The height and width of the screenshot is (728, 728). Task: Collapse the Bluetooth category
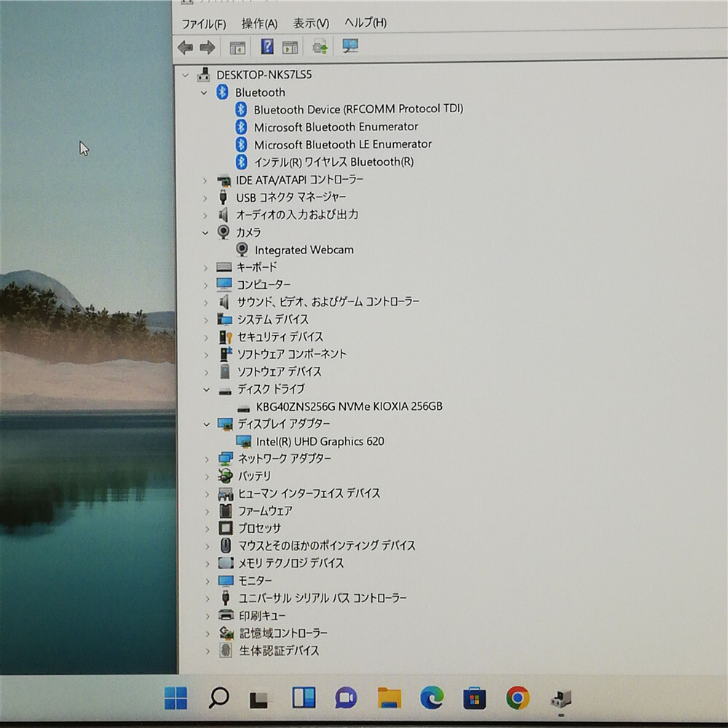pyautogui.click(x=204, y=93)
